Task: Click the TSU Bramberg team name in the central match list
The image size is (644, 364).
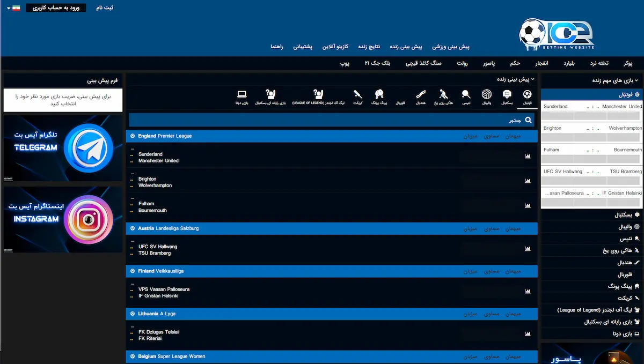Action: (x=155, y=253)
